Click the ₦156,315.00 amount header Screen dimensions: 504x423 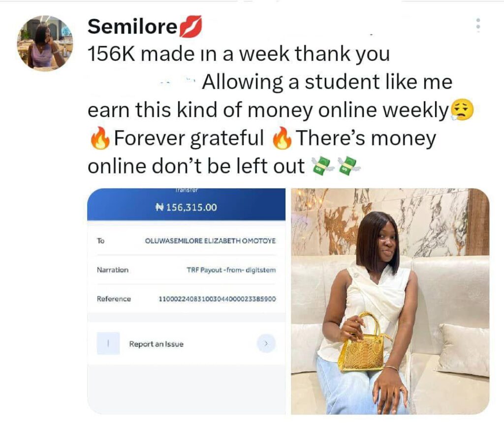coord(186,207)
